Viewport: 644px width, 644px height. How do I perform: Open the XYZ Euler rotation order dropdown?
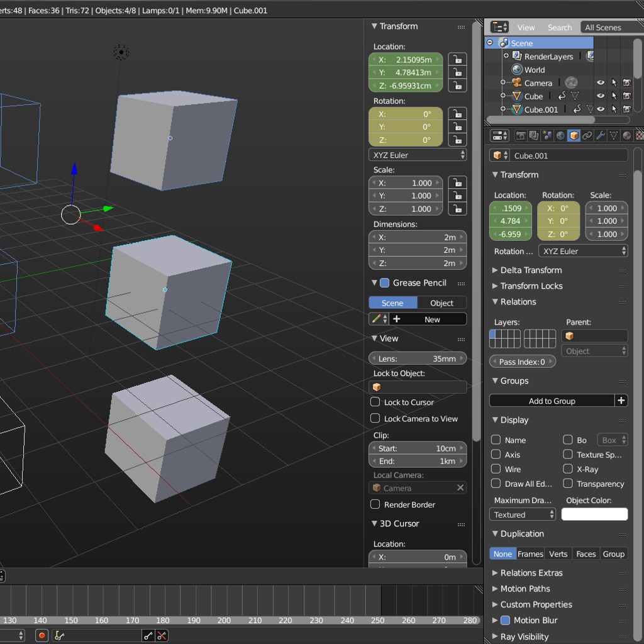[583, 250]
